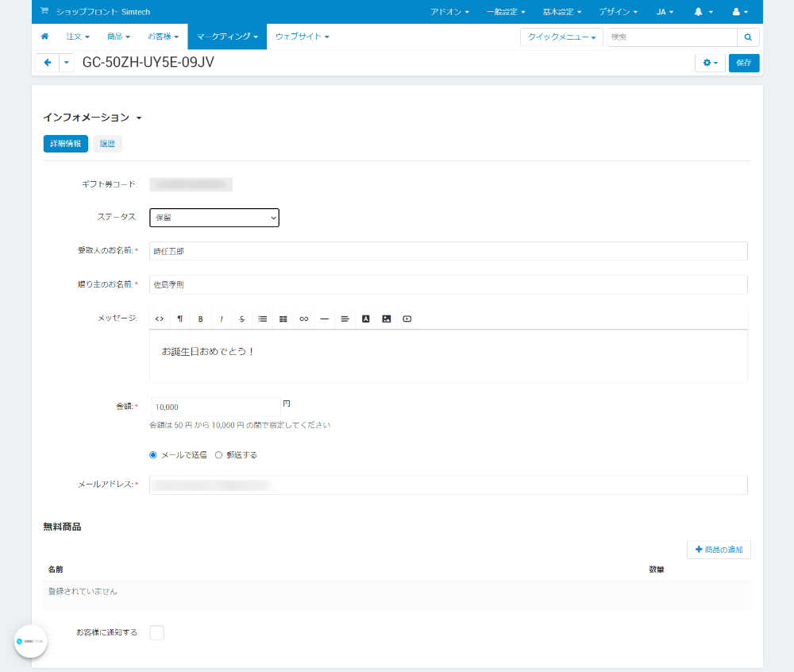Screen dimensions: 794x672
Task: Click the 贈り主のお名前 input field
Action: [448, 284]
